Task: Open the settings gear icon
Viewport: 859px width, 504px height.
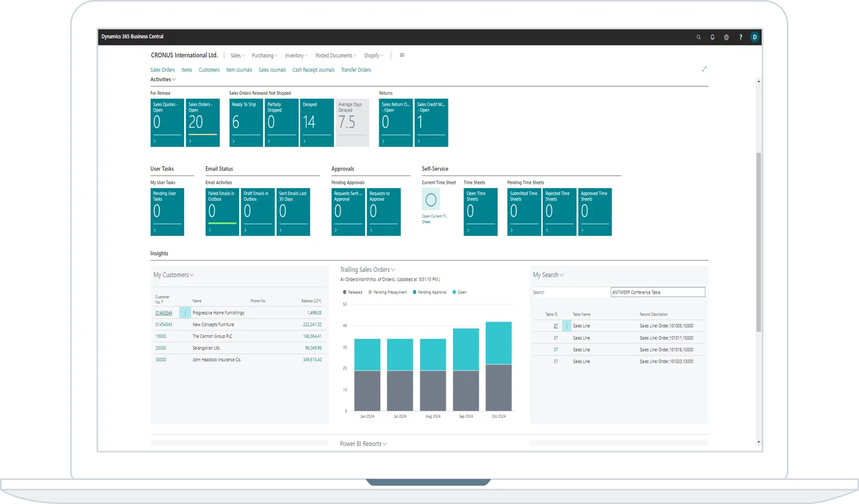Action: (726, 37)
